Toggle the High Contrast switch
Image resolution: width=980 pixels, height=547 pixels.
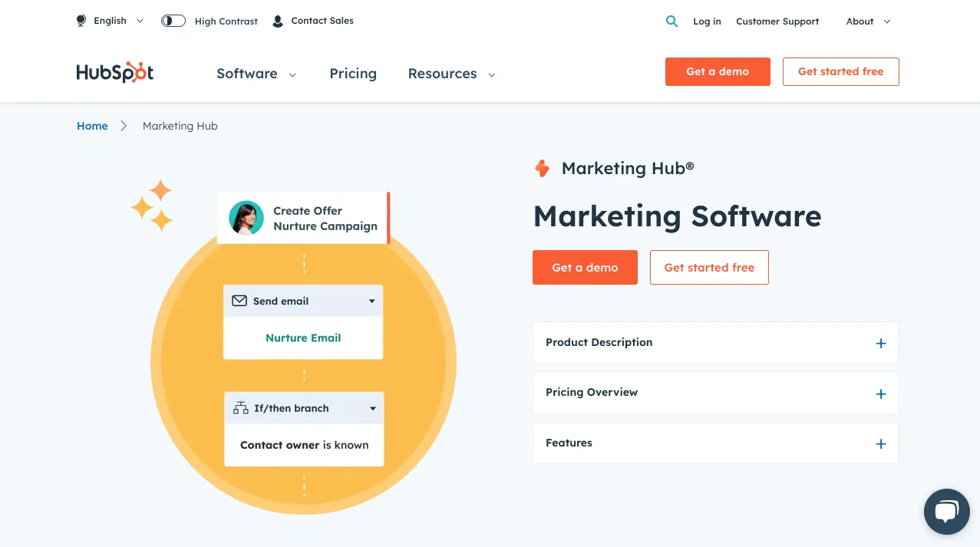coord(173,21)
